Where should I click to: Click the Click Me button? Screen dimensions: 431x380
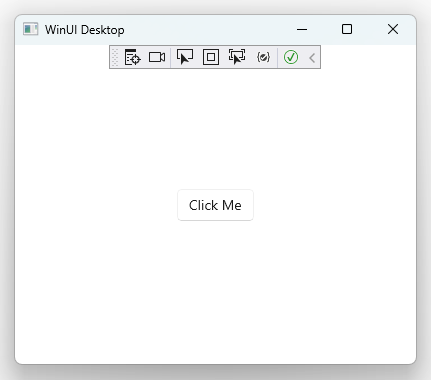tap(215, 205)
